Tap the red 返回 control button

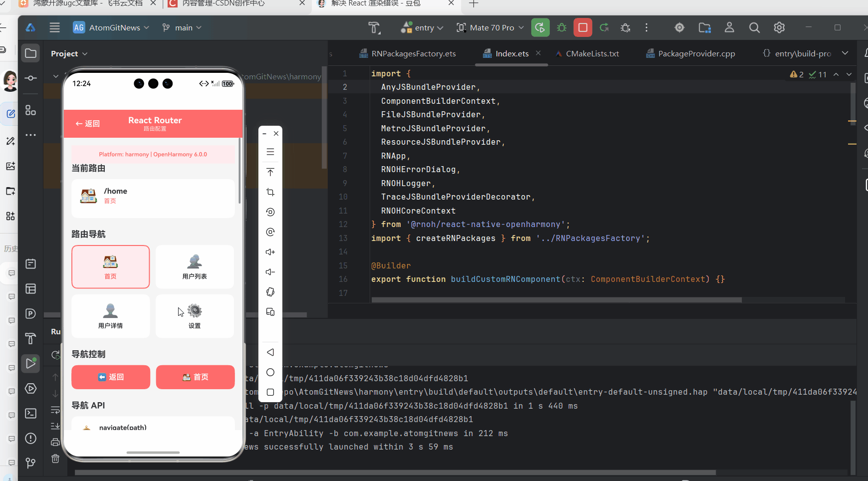click(111, 377)
